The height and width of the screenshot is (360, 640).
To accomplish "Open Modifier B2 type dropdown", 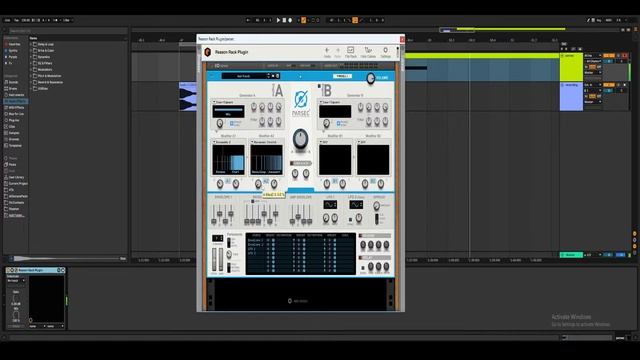I will tap(363, 142).
